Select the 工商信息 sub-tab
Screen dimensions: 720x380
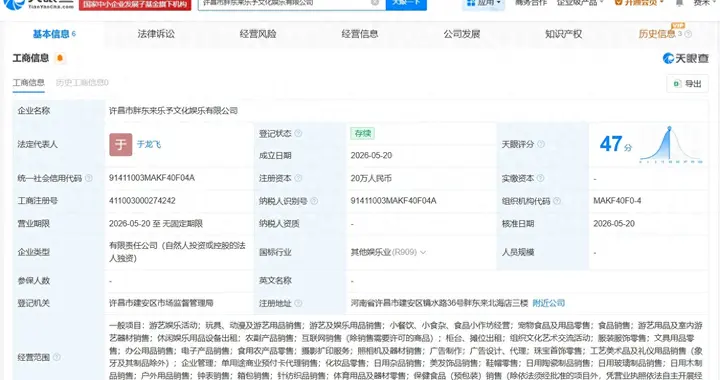click(x=28, y=83)
